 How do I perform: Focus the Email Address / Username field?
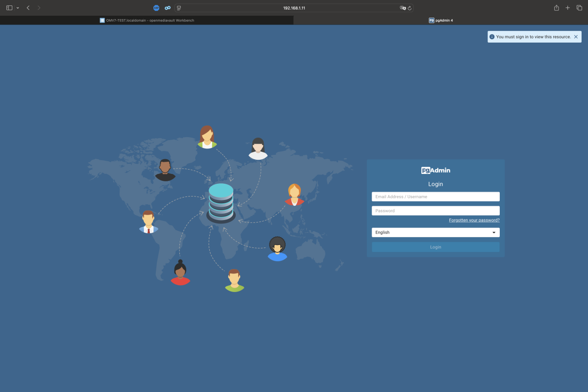coord(436,196)
